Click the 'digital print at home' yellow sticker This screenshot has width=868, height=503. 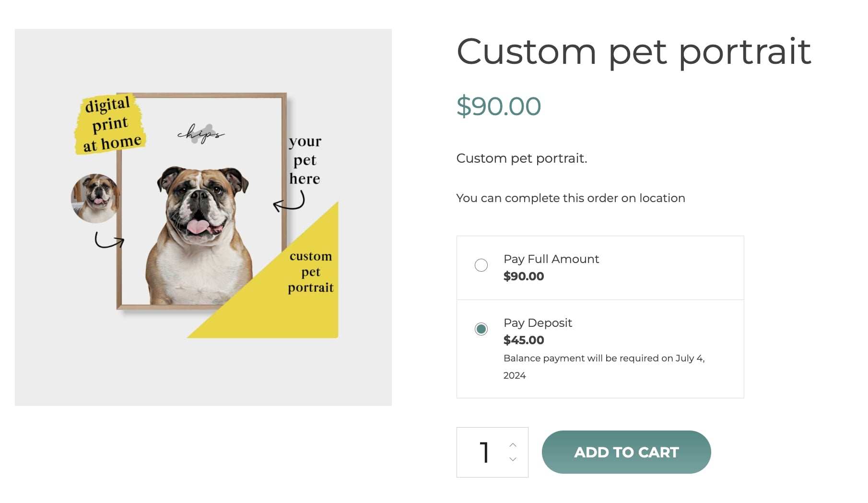[110, 124]
